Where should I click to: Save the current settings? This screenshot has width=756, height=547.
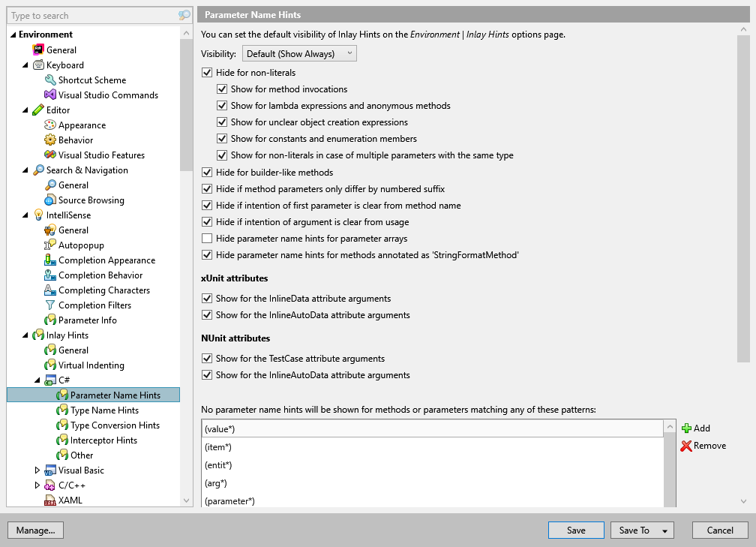click(x=576, y=530)
